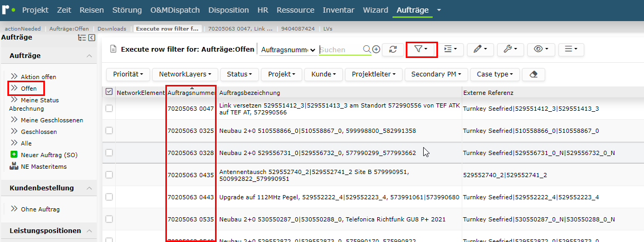This screenshot has height=242, width=644.
Task: Check the row 70205063 0325 checkbox
Action: tap(109, 130)
